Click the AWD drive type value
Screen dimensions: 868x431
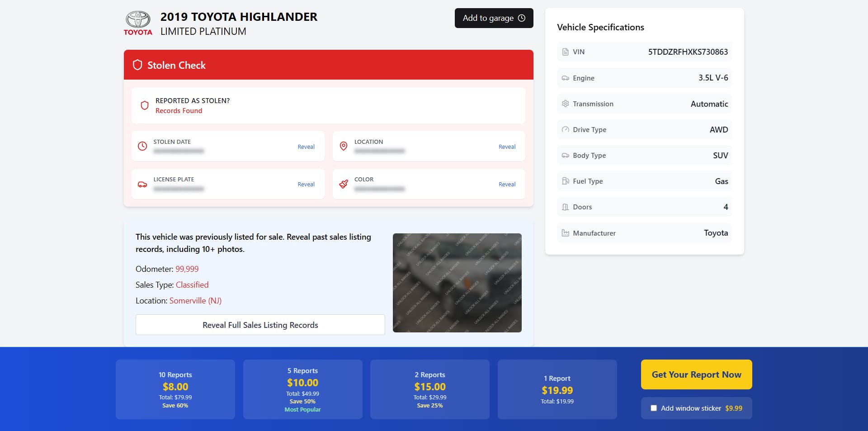click(x=719, y=129)
